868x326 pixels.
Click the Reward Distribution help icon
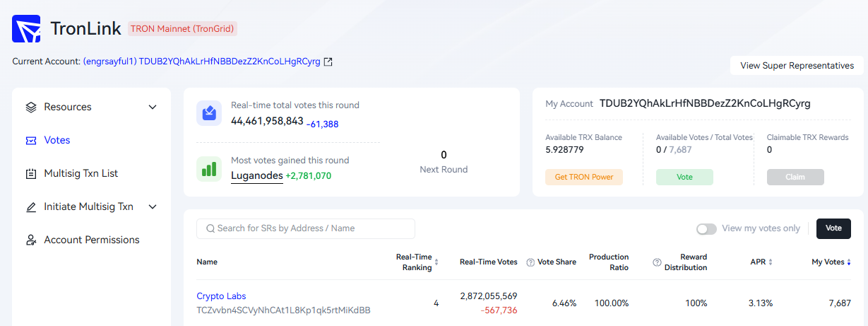coord(657,262)
